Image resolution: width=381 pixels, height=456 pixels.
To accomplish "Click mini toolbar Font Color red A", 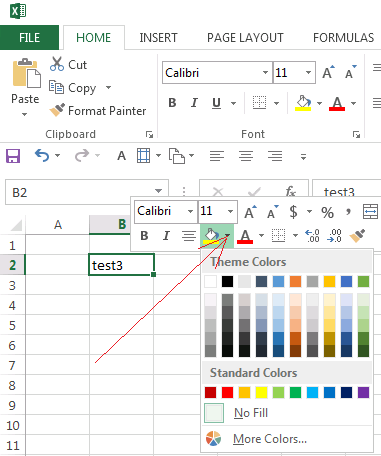I will click(245, 236).
